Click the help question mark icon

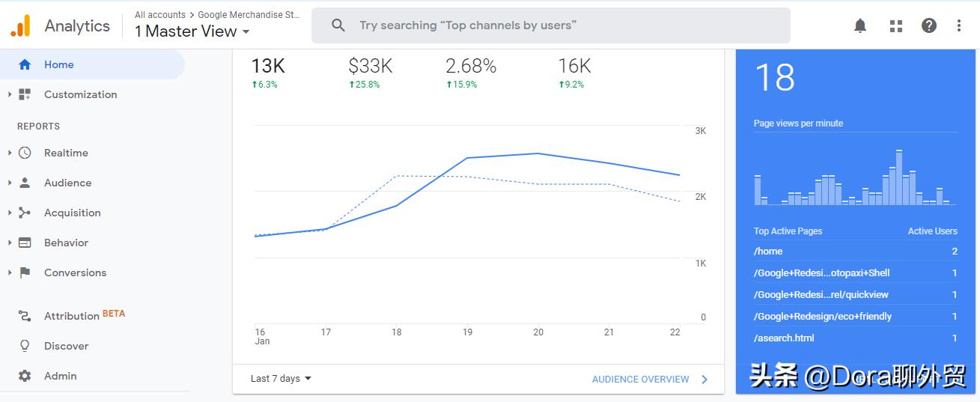click(x=929, y=26)
